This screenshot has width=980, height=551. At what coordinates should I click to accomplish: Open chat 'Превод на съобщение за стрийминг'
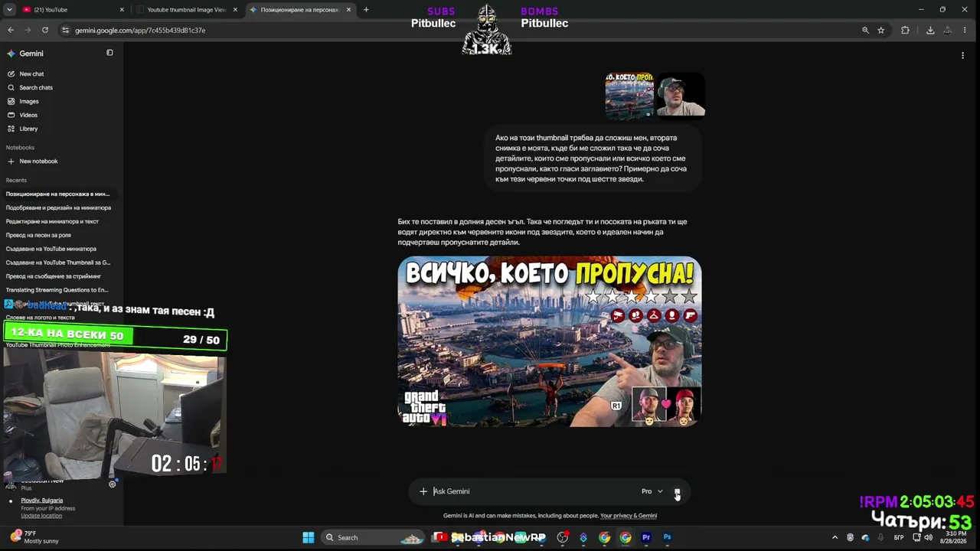click(x=54, y=277)
